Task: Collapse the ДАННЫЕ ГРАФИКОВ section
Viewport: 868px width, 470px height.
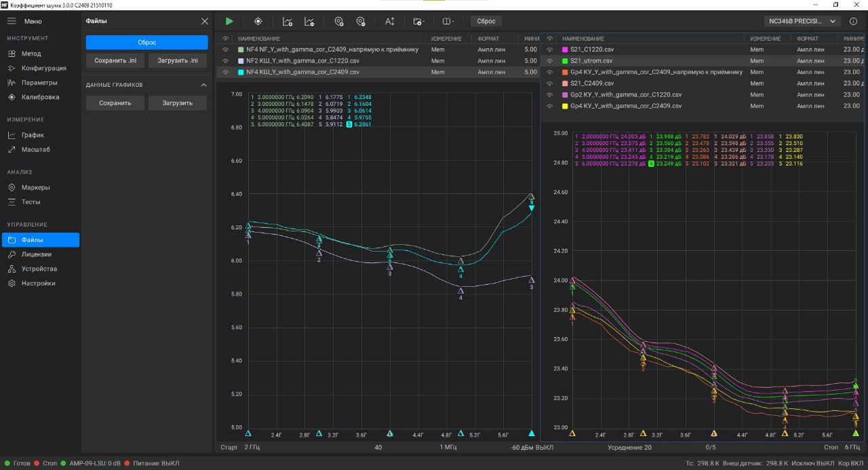Action: (x=203, y=85)
